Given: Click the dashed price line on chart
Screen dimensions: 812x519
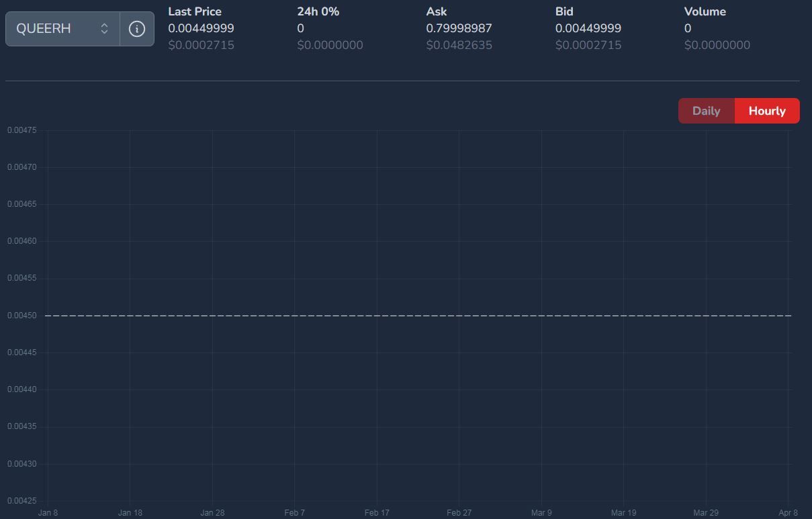Looking at the screenshot, I should (x=418, y=316).
